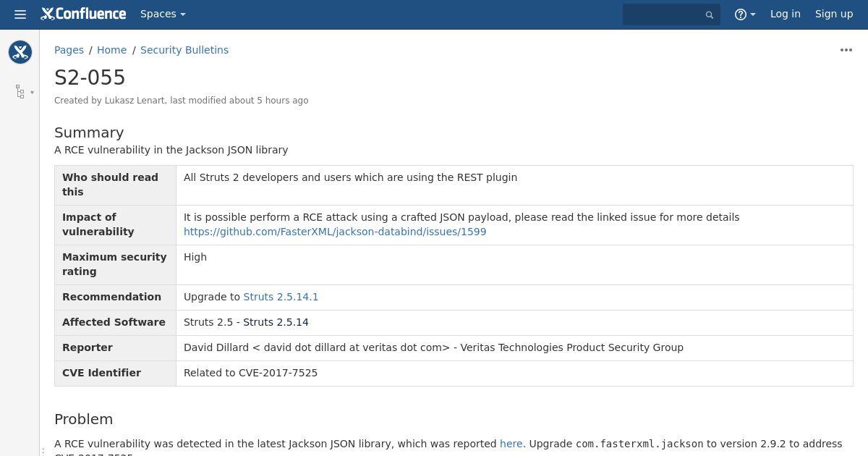Open the hamburger sidebar menu
The height and width of the screenshot is (456, 868).
pyautogui.click(x=20, y=14)
